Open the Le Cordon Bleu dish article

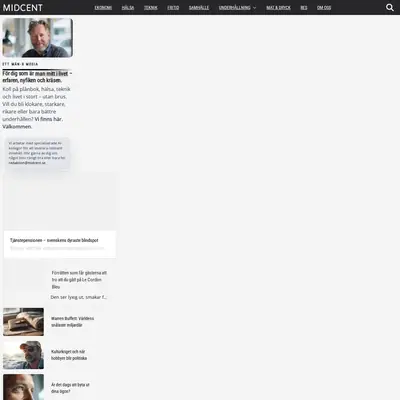79,280
